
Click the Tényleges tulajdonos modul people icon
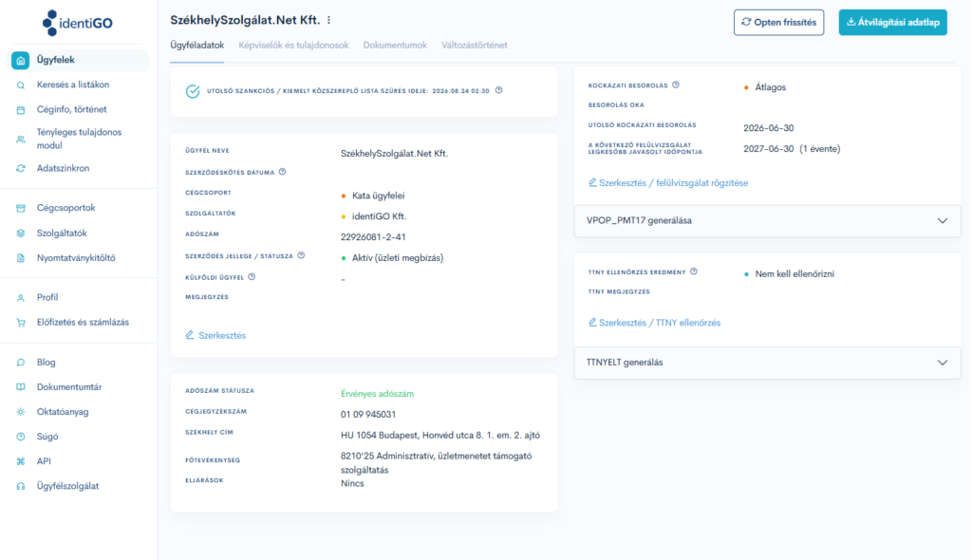point(21,139)
